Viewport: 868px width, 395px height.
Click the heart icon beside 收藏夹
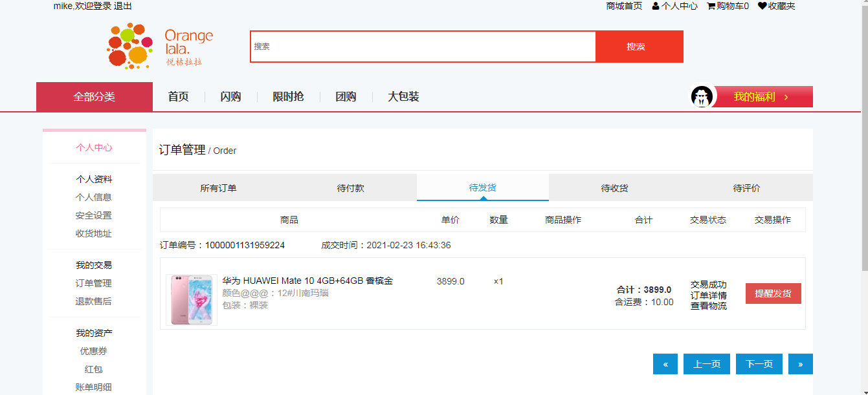click(x=762, y=6)
